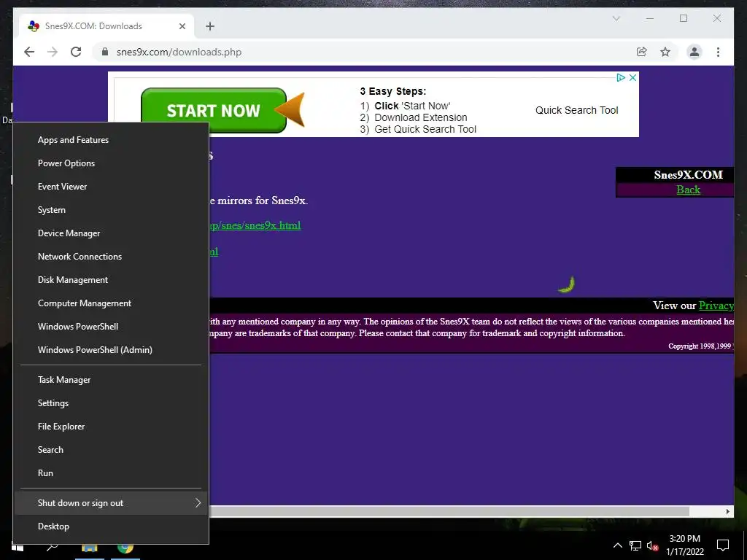Click the Snes9X.COM sidebar header
Image resolution: width=747 pixels, height=560 pixels.
pos(688,175)
